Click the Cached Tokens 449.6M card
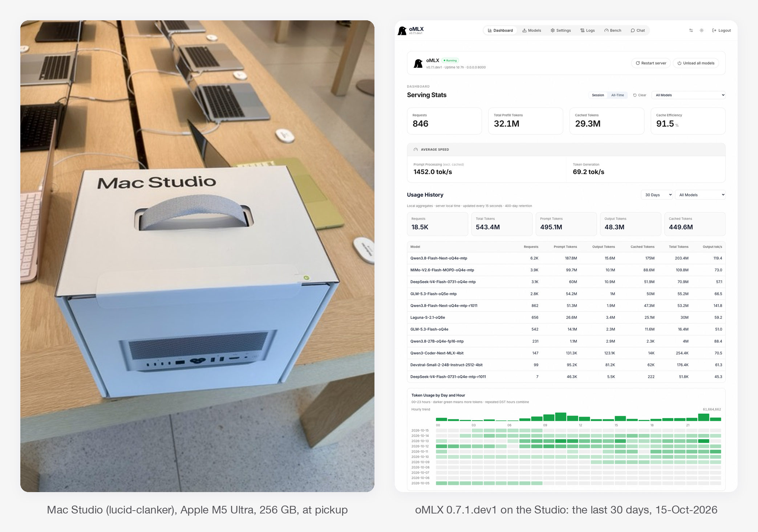Screen dimensions: 758x532 tap(695, 224)
